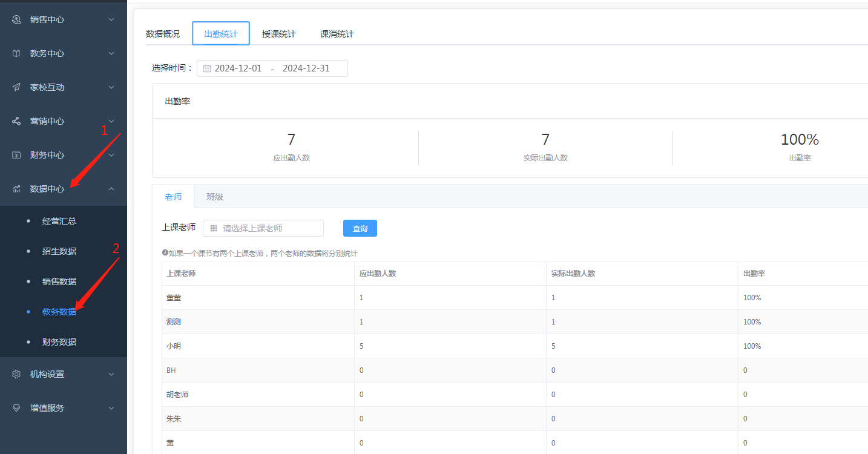Viewport: 868px width, 454px height.
Task: Switch to the 班级 sub-tab
Action: tap(215, 197)
